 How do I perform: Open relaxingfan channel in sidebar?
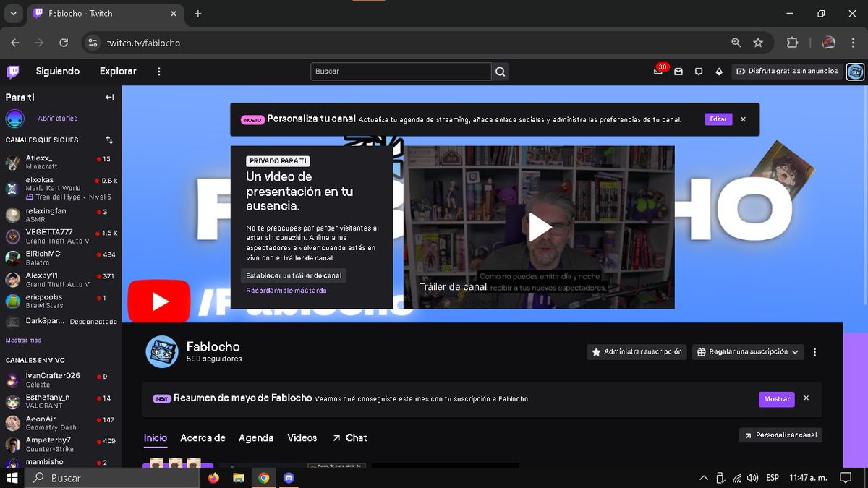[61, 215]
